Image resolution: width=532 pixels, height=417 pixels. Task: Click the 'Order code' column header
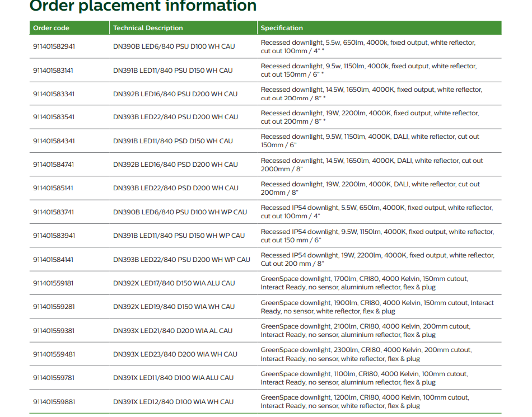(51, 28)
